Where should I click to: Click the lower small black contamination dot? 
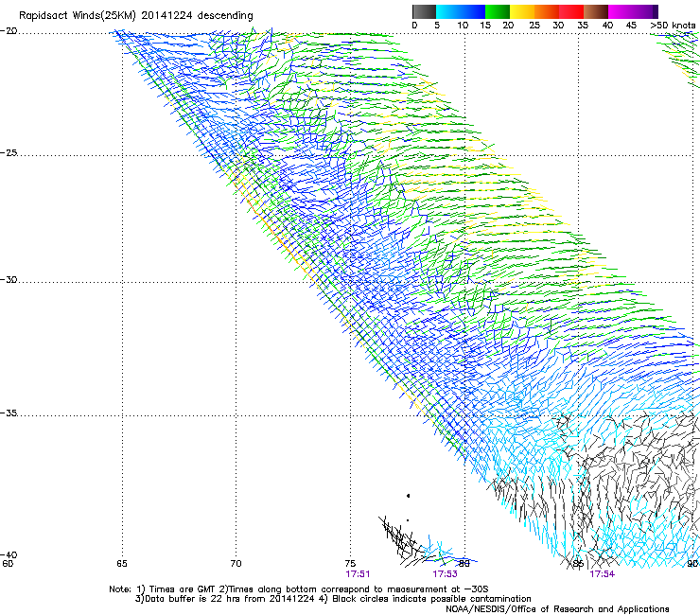tap(408, 520)
